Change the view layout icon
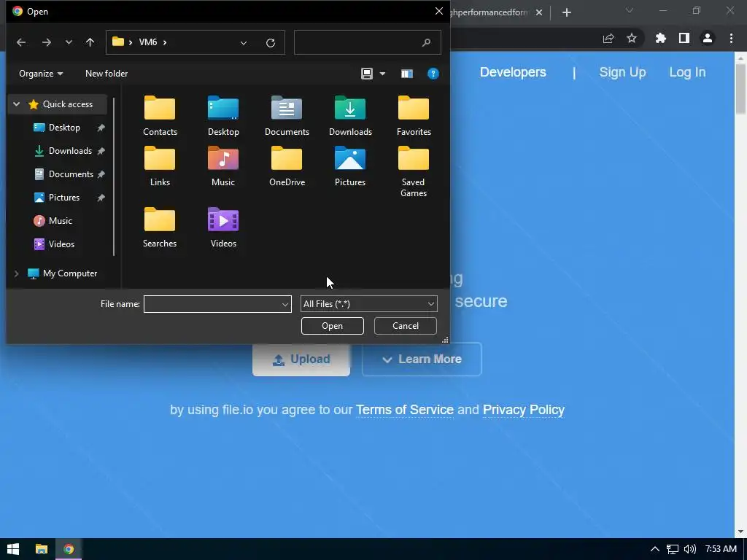 pos(366,74)
